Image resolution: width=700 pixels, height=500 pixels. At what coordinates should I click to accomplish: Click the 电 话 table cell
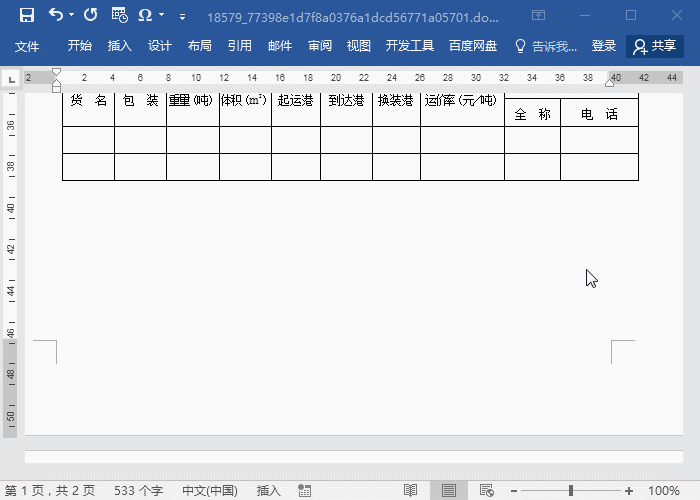click(x=599, y=112)
